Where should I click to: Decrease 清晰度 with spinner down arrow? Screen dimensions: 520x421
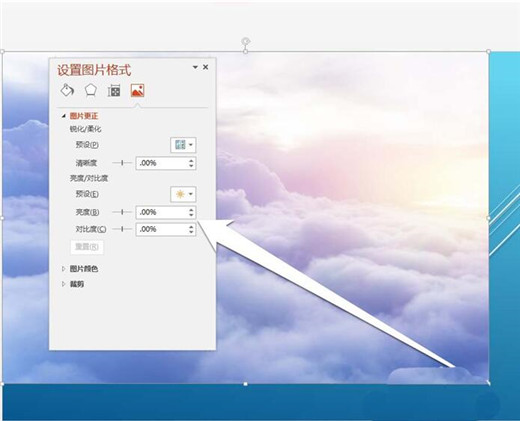click(191, 166)
